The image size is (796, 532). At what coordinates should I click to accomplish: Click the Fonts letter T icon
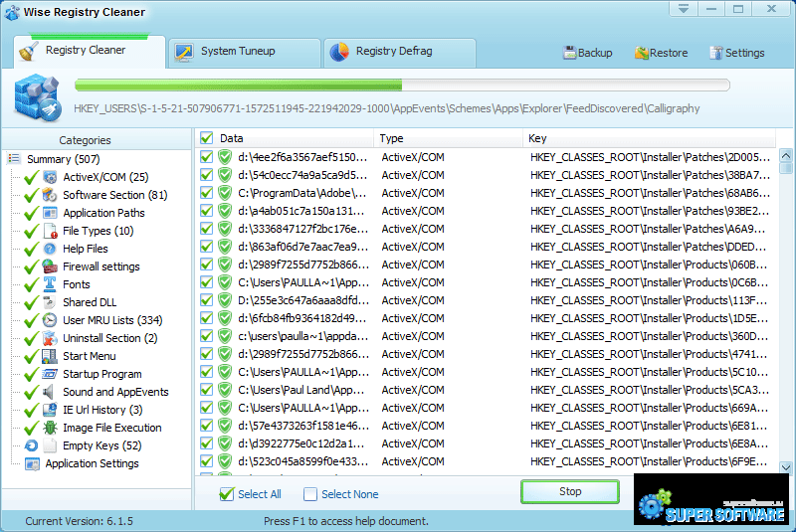[50, 284]
